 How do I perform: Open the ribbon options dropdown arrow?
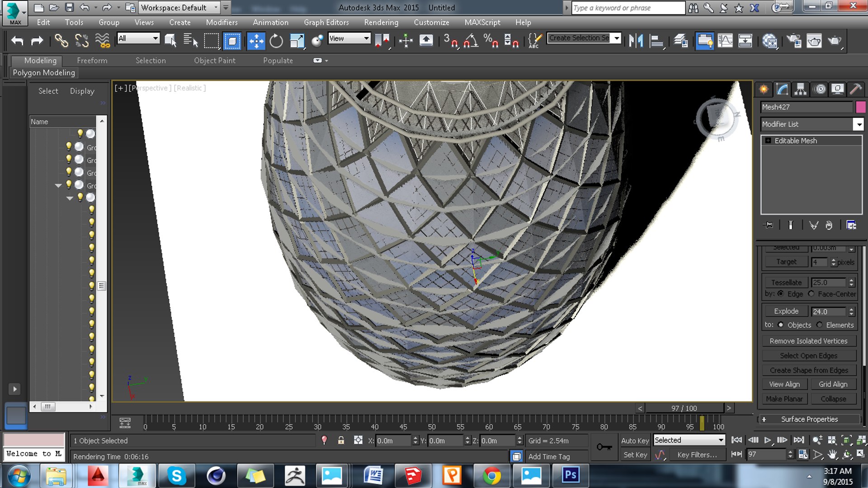pos(320,61)
